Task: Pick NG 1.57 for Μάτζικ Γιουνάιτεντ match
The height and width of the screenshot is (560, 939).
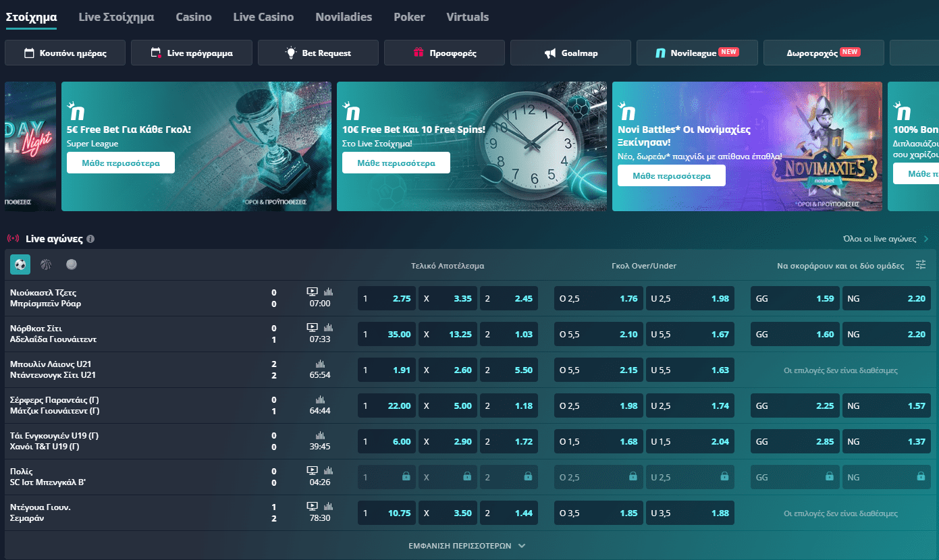Action: (886, 405)
